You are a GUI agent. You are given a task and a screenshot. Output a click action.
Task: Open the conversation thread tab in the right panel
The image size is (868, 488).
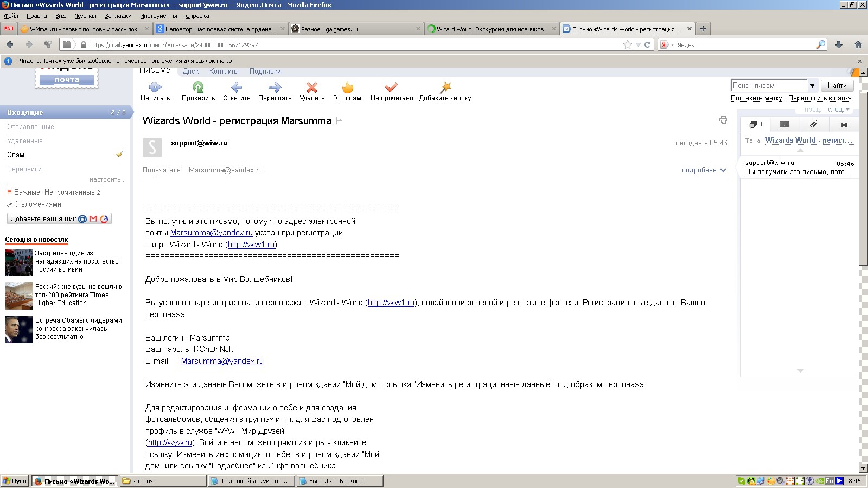tap(755, 125)
